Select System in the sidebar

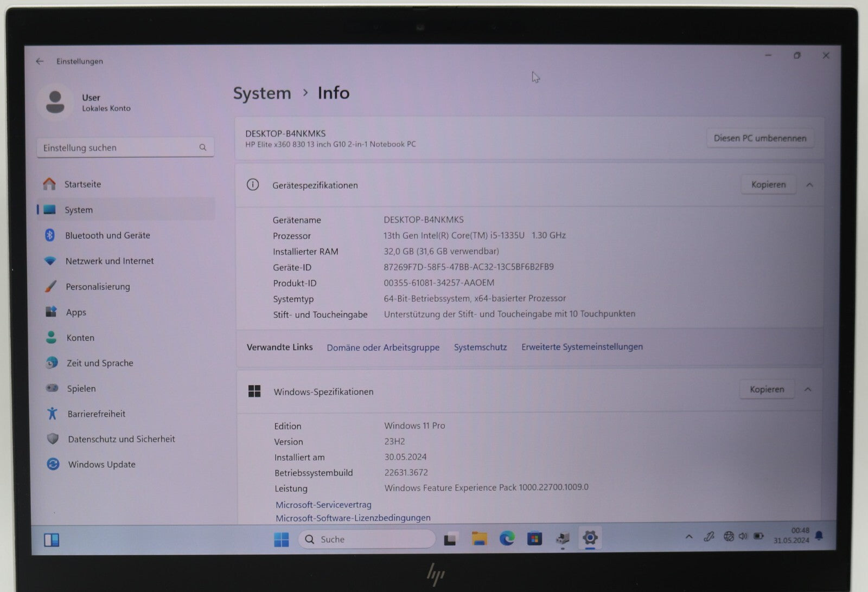point(126,210)
